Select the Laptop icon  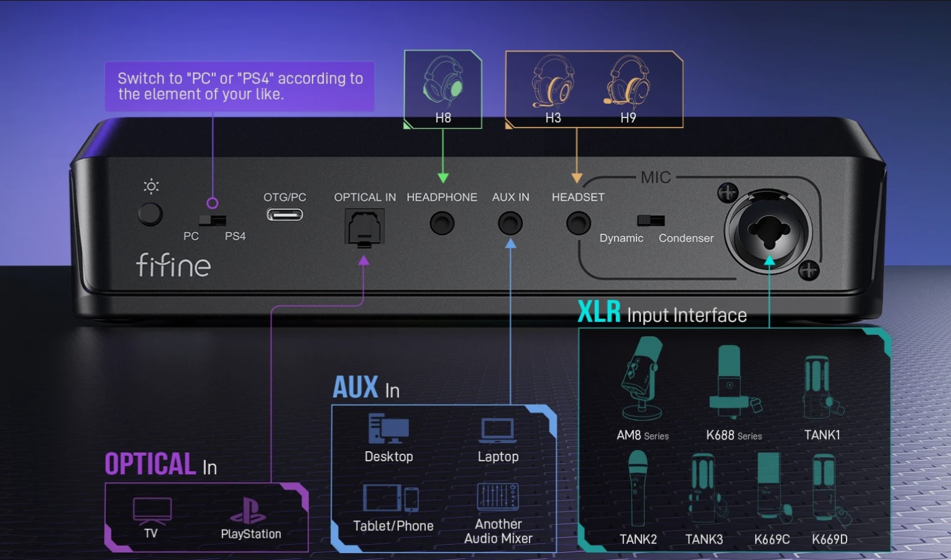pos(498,431)
